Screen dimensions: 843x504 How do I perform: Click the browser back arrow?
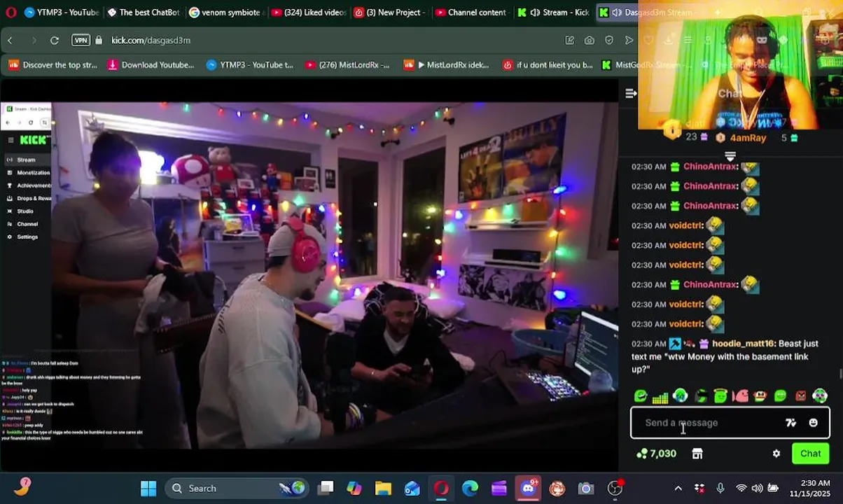coord(11,41)
